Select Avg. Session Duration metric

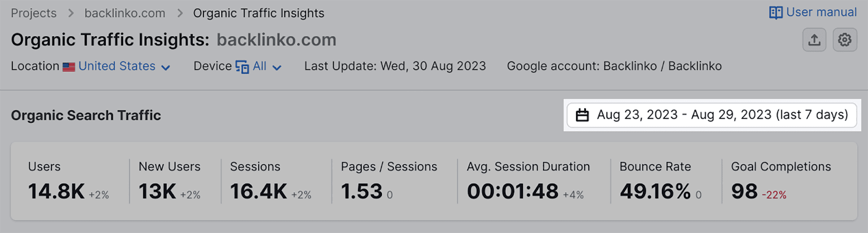pos(513,191)
